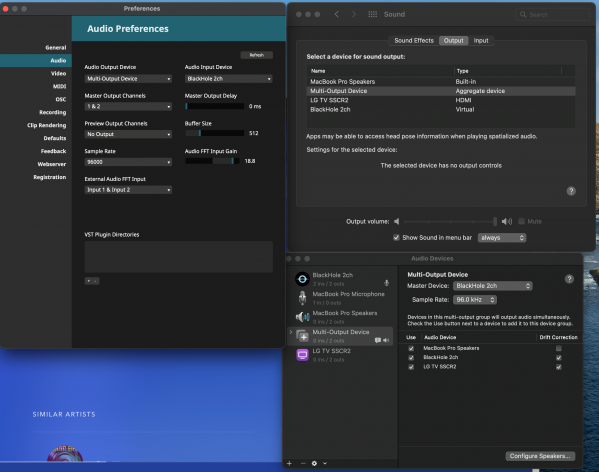Click the Search field in Sound window

[552, 15]
